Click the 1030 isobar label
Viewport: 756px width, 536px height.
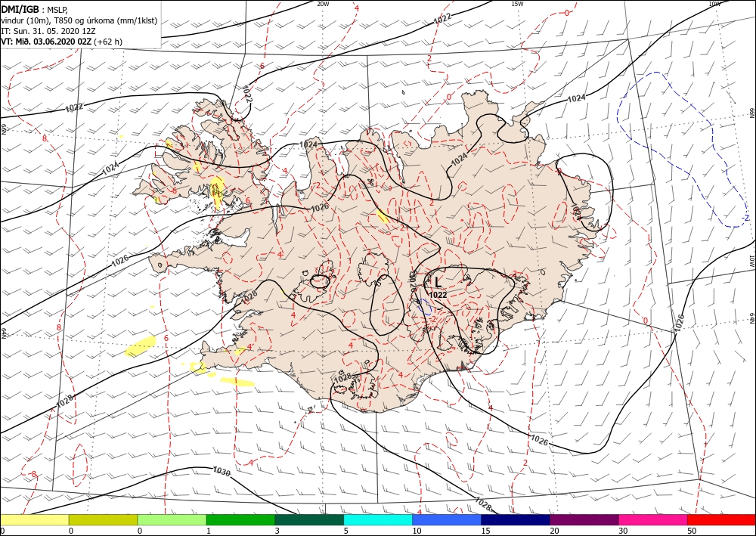coord(222,472)
